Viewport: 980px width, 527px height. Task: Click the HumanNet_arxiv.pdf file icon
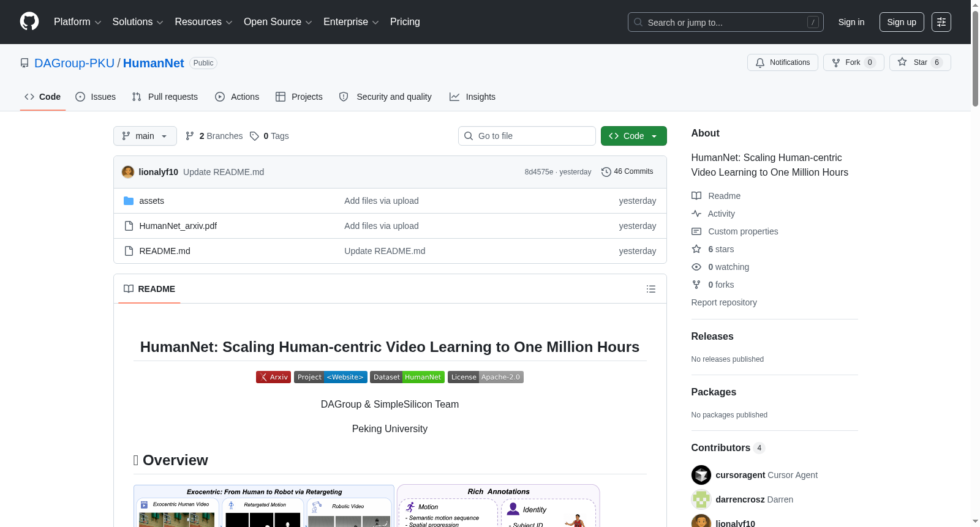tap(129, 226)
